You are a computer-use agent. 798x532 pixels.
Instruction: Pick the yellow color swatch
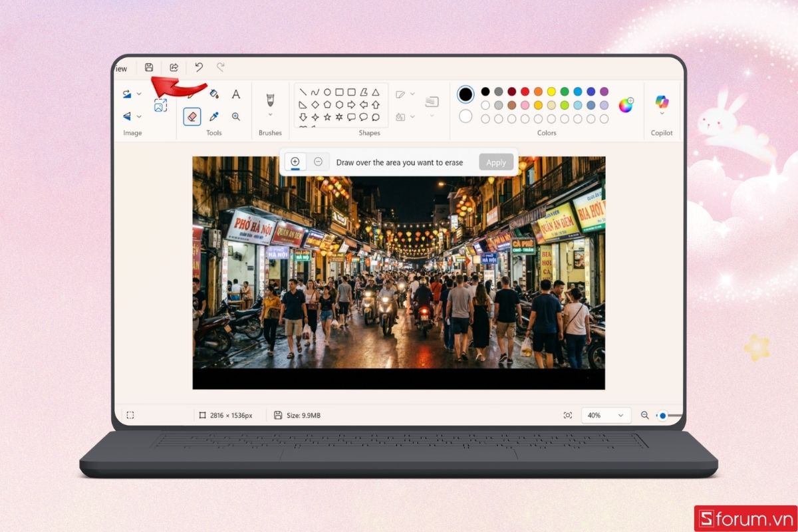[551, 92]
